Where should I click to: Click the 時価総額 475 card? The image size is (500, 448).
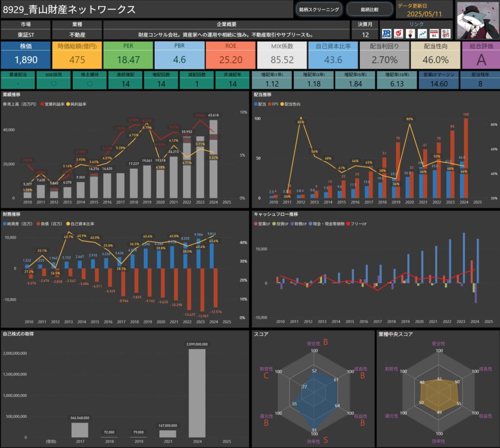click(x=77, y=55)
